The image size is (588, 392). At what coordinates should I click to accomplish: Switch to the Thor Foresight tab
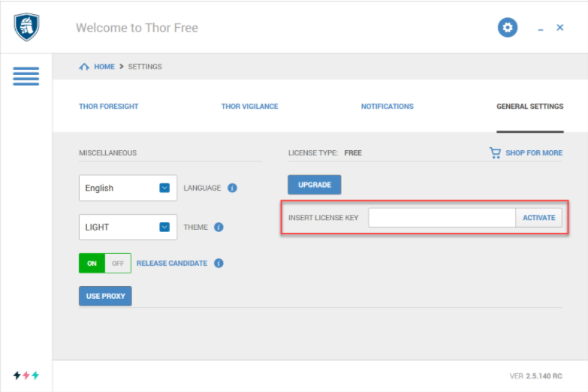coord(108,107)
